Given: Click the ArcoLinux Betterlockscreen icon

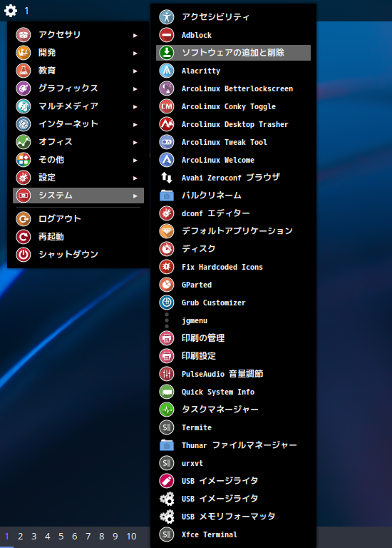Looking at the screenshot, I should (x=167, y=88).
